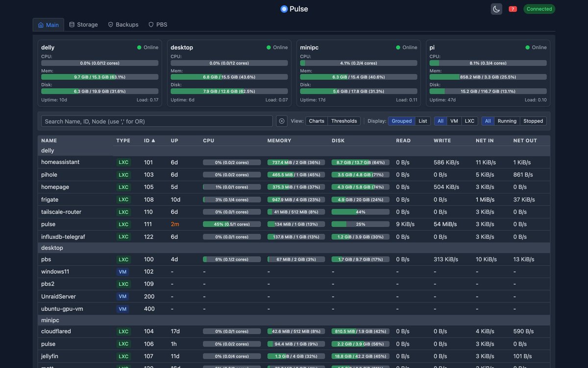This screenshot has height=368, width=588.
Task: Click the 54 MiB/s write value
Action: coord(445,224)
